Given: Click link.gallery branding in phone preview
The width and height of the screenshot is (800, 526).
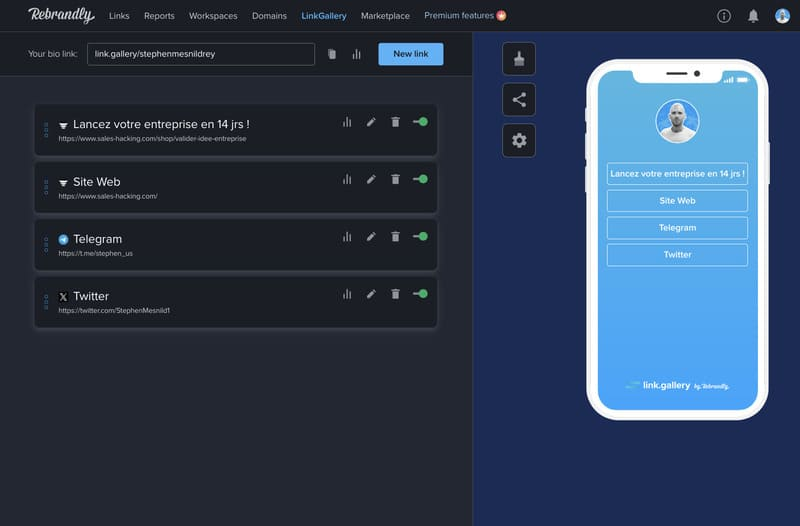Looking at the screenshot, I should (x=677, y=386).
